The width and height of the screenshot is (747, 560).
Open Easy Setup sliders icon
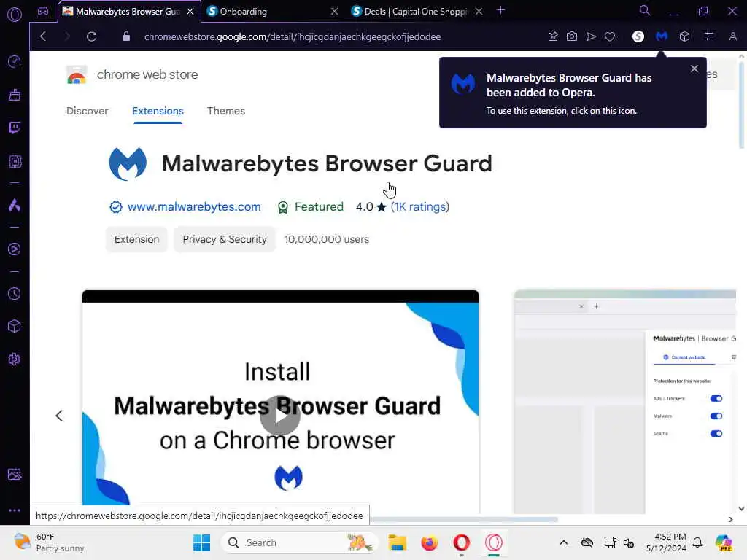click(709, 36)
